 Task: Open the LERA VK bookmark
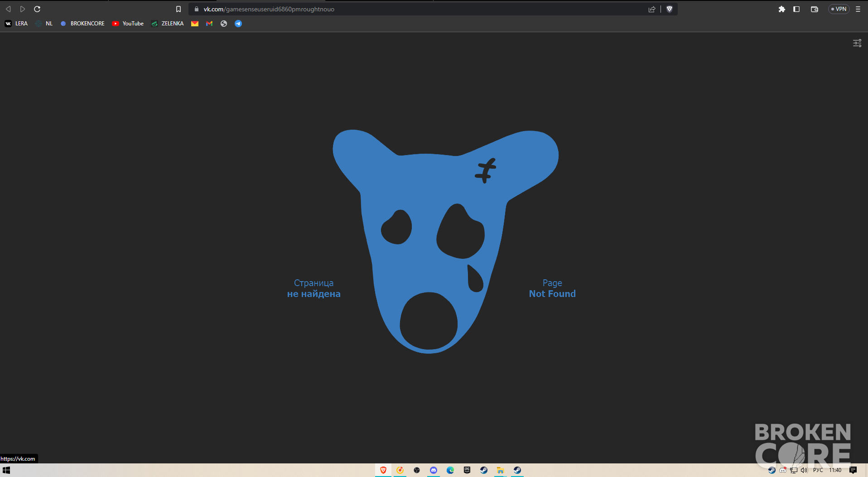click(x=16, y=24)
